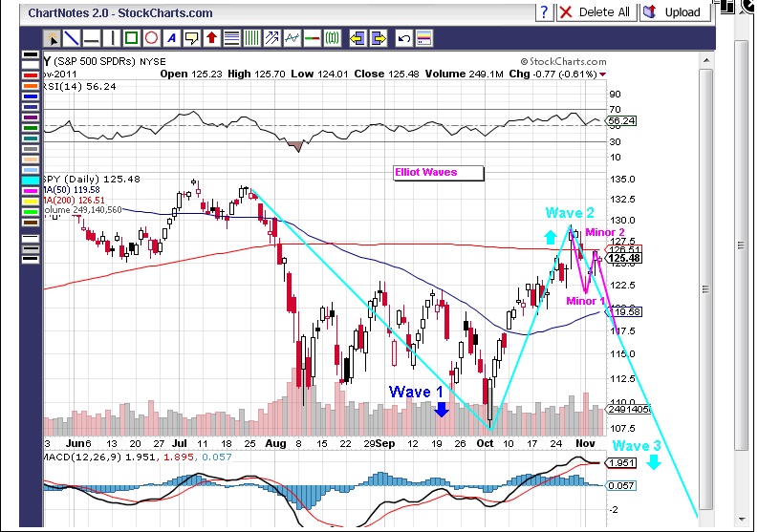Click the Upload button
Image resolution: width=780 pixels, height=532 pixels.
[x=674, y=11]
